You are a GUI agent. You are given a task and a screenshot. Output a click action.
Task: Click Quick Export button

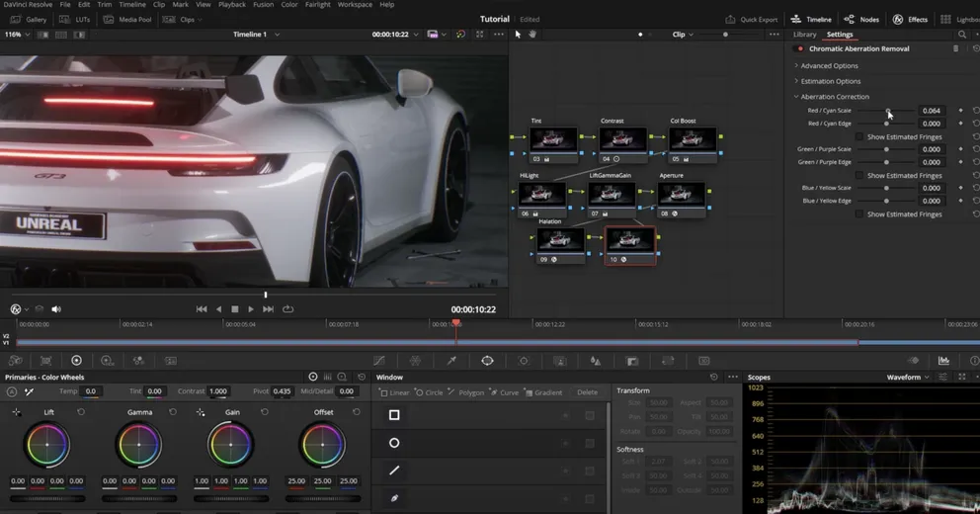(x=751, y=20)
